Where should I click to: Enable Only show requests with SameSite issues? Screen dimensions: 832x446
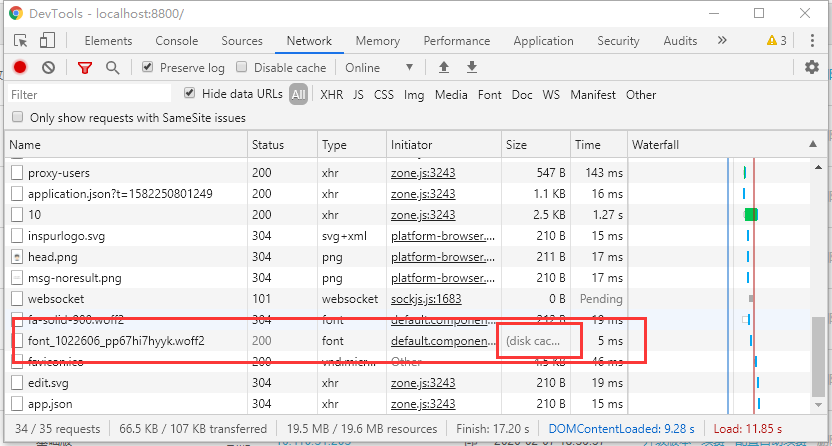[x=18, y=117]
